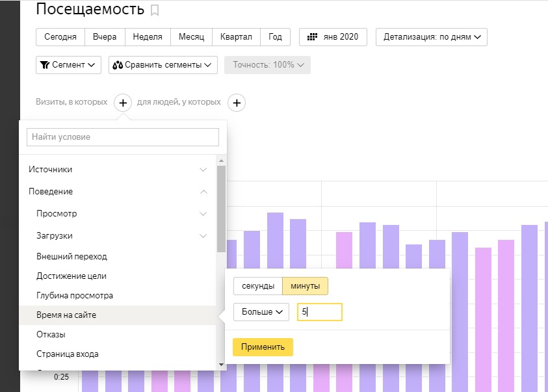Click plus icon after Визиты, в которых
The height and width of the screenshot is (392, 548).
coord(123,103)
